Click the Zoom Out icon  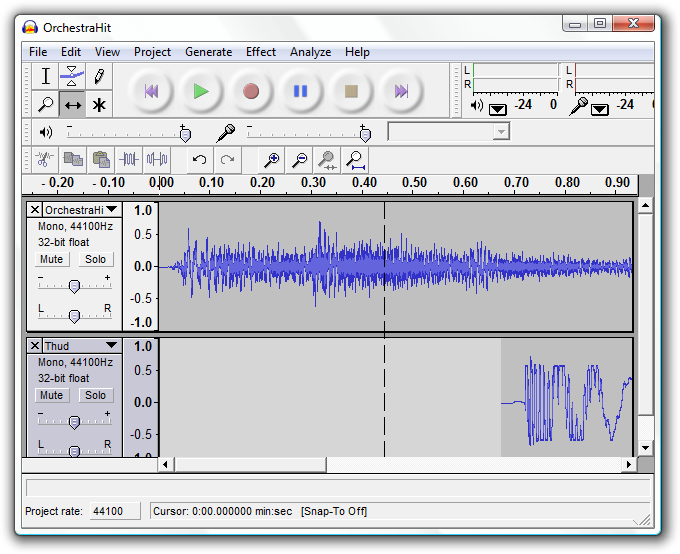300,160
